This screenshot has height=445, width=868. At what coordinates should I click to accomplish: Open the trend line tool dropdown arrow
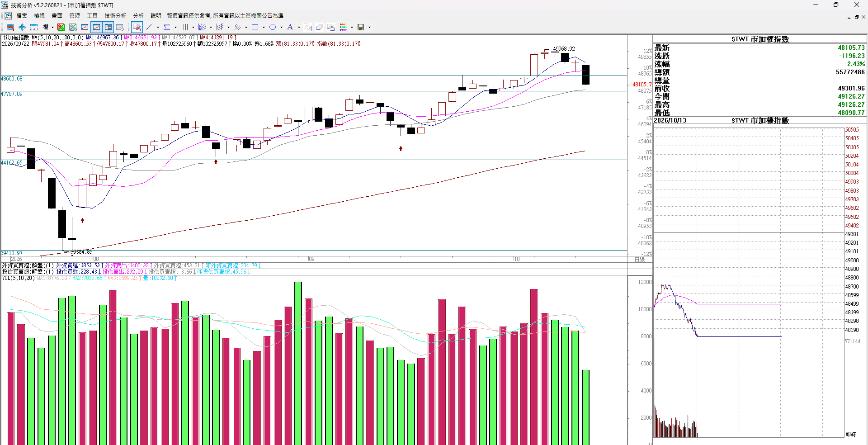[158, 27]
